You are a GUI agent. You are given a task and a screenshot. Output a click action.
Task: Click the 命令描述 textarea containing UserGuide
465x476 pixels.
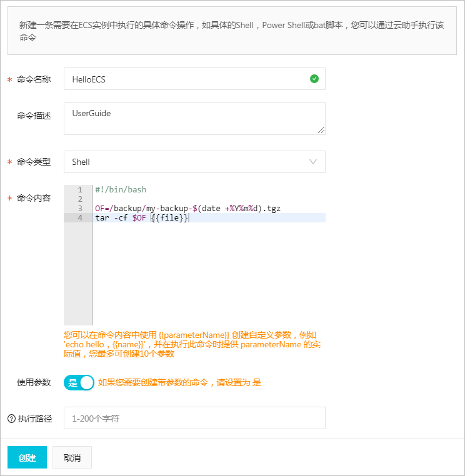194,119
